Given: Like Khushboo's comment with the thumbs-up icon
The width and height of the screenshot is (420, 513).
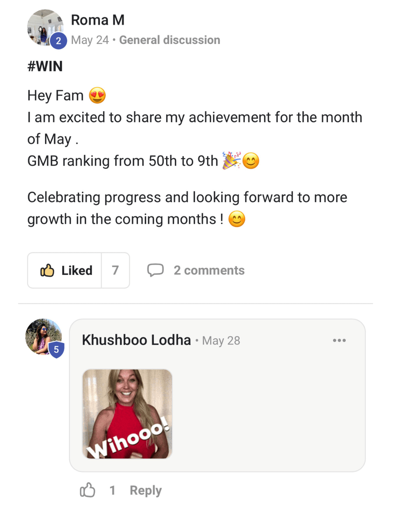Looking at the screenshot, I should [x=87, y=490].
